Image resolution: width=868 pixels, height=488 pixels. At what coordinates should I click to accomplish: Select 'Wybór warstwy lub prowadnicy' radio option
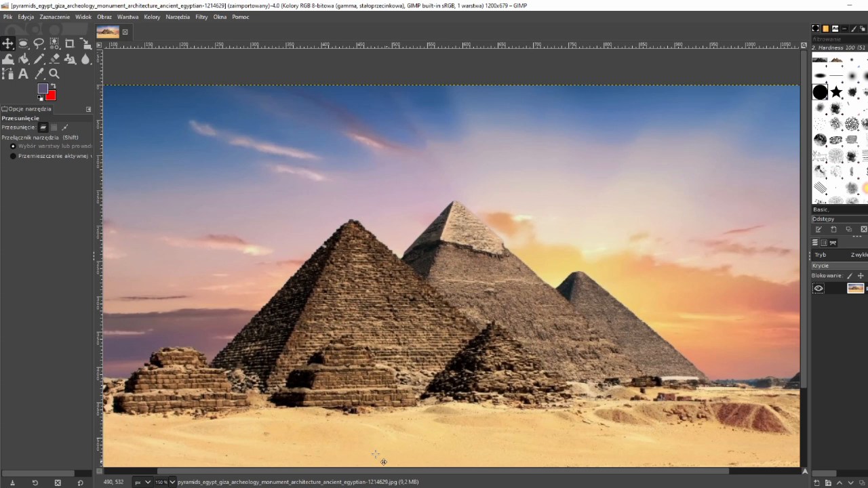13,146
